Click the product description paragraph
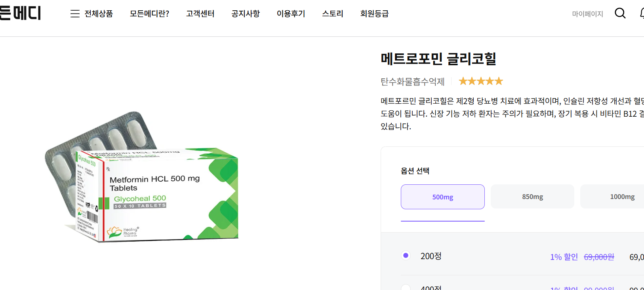The width and height of the screenshot is (644, 290). [512, 114]
